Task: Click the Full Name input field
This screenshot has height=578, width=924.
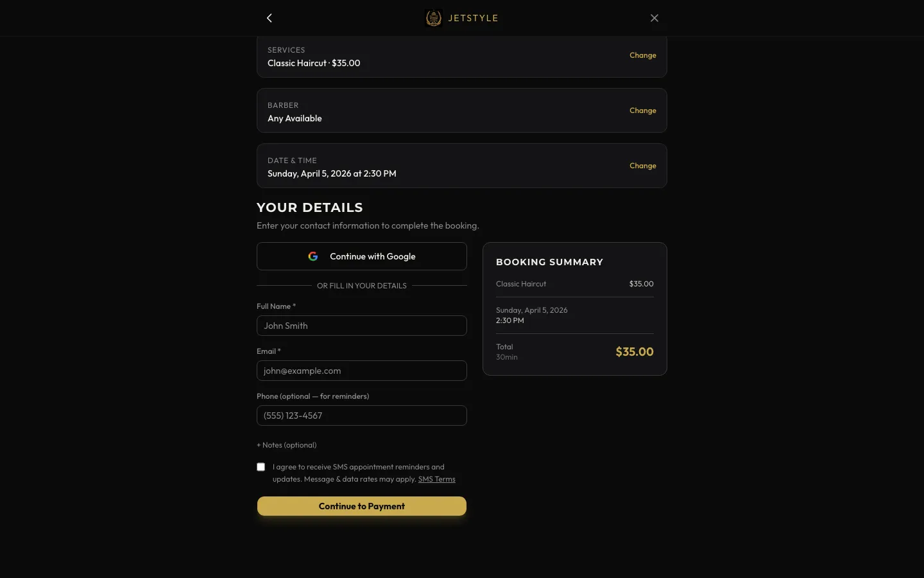Action: (x=362, y=326)
